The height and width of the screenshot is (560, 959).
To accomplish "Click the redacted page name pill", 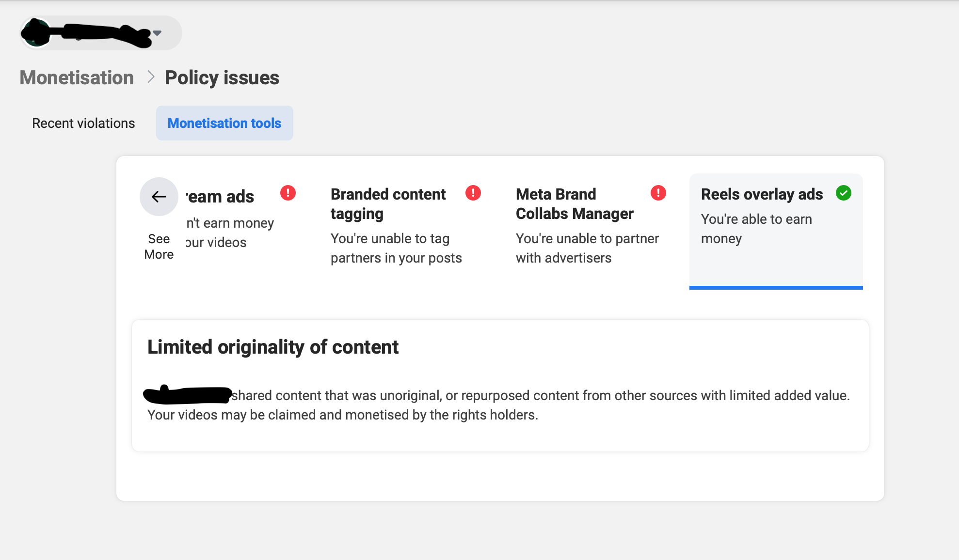I will [x=102, y=33].
